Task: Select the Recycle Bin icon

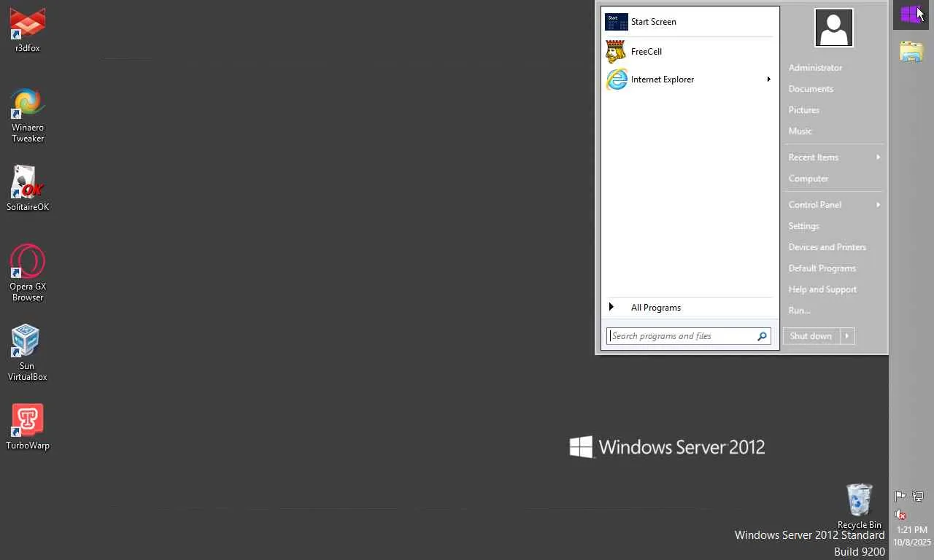Action: pos(860,506)
